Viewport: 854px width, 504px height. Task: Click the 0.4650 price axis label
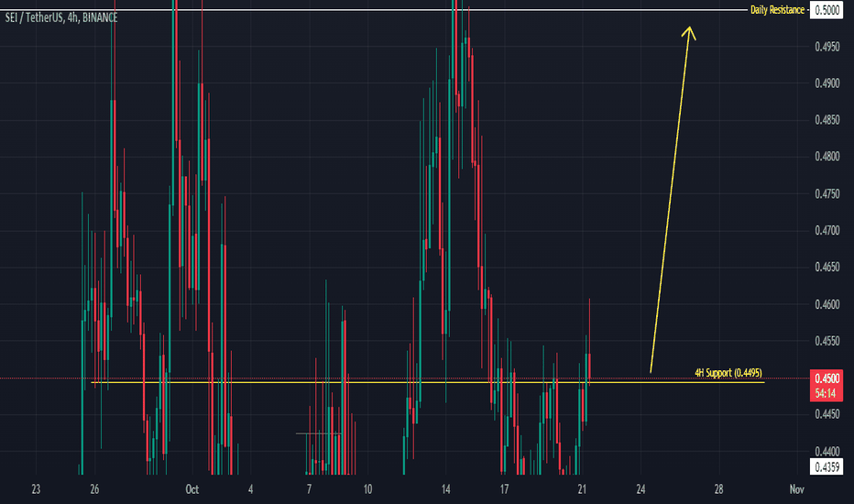tap(827, 267)
